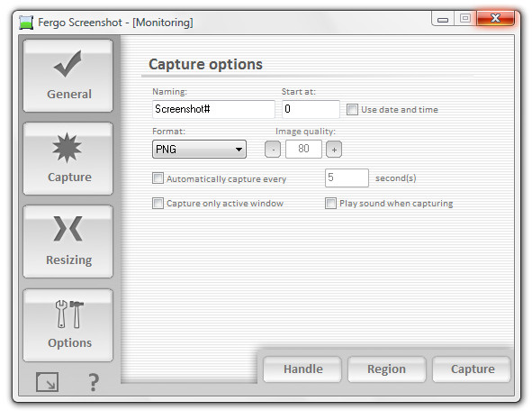Click the image quality value field
The image size is (532, 419).
tap(303, 149)
